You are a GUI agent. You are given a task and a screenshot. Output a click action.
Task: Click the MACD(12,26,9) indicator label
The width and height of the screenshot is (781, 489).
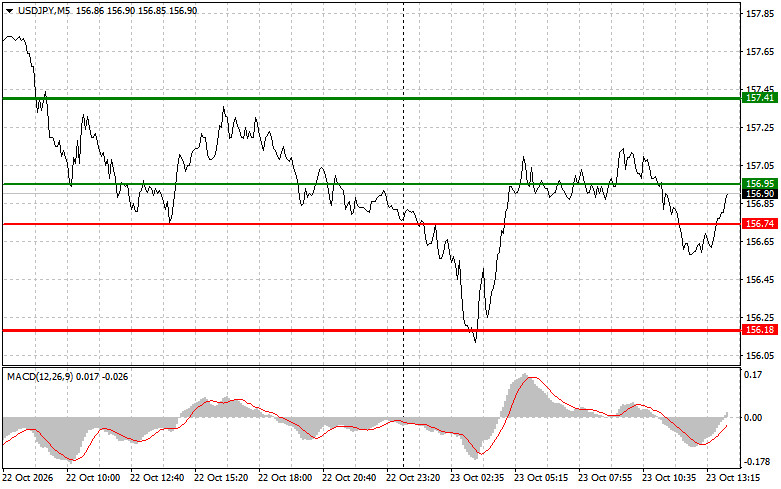pyautogui.click(x=40, y=377)
